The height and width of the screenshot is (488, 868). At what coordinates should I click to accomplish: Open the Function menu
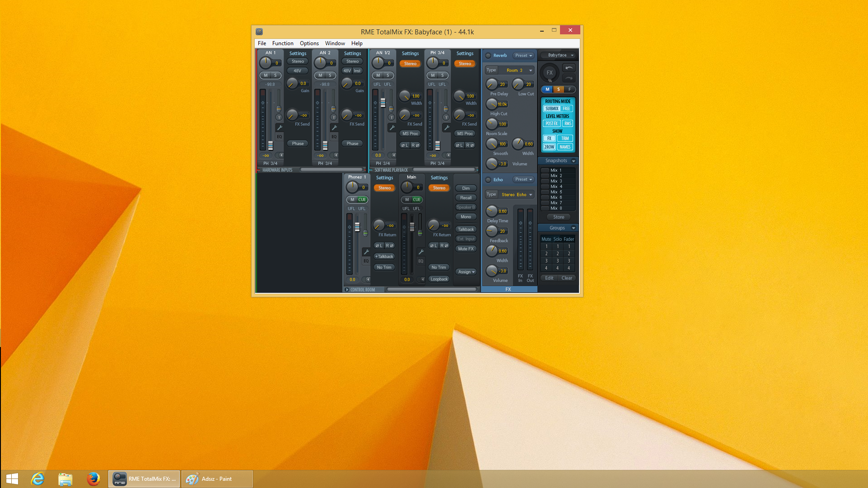(283, 43)
